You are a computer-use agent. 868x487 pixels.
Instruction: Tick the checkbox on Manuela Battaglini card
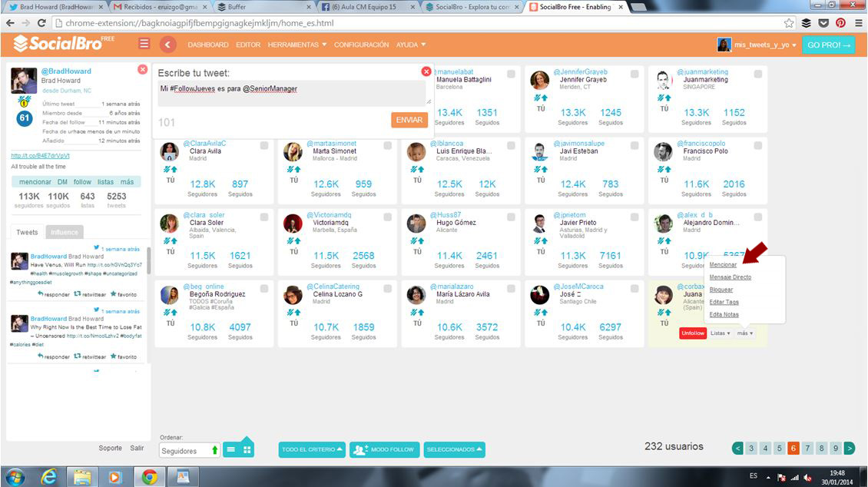coord(511,74)
